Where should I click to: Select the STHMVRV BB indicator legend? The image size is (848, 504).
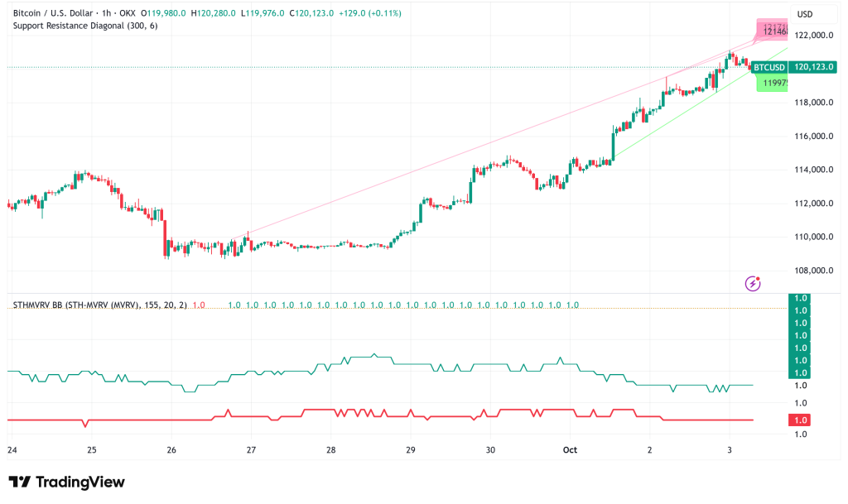point(99,305)
